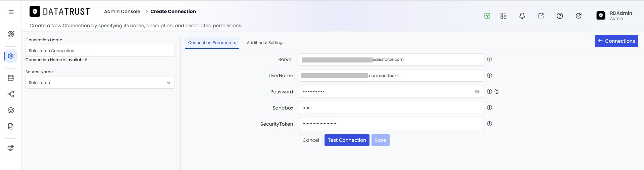Open the RDAdmin user profile name

(x=621, y=13)
